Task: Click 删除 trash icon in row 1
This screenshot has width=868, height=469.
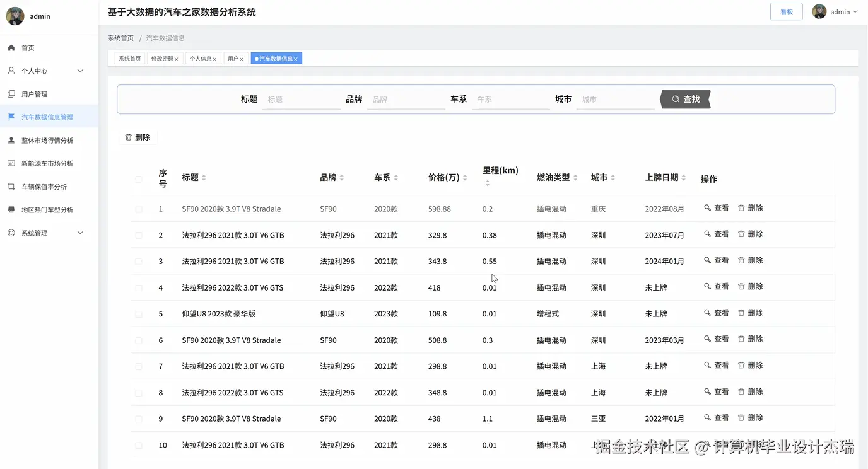Action: 742,207
